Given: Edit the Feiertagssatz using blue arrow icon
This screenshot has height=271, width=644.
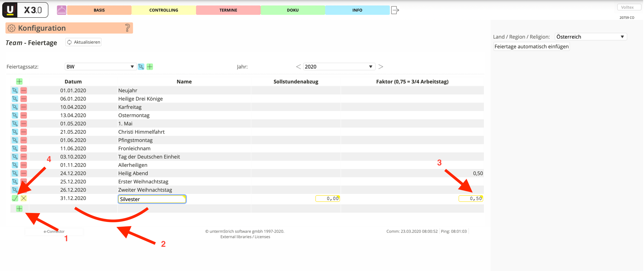Looking at the screenshot, I should [141, 67].
